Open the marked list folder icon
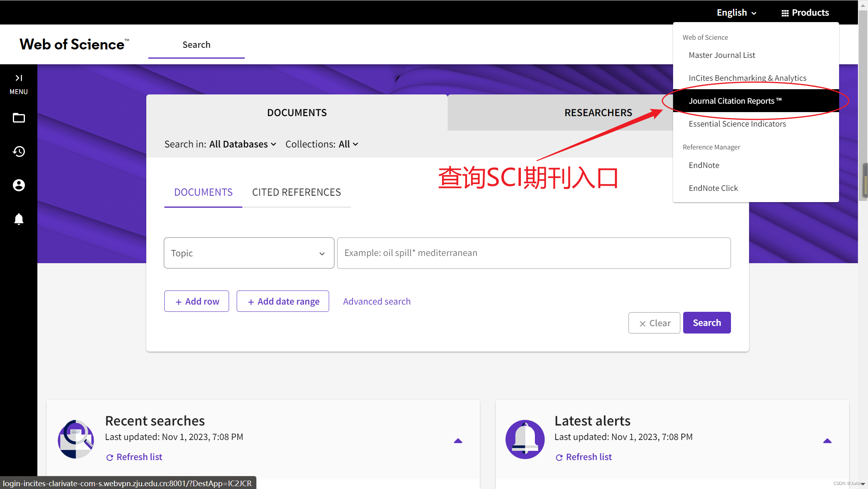 pos(18,118)
